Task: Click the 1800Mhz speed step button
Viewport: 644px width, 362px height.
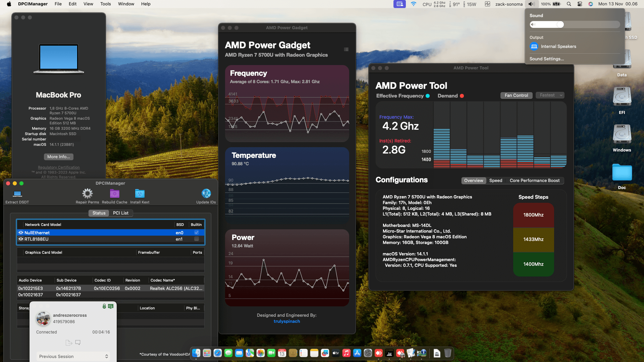Action: [x=533, y=215]
